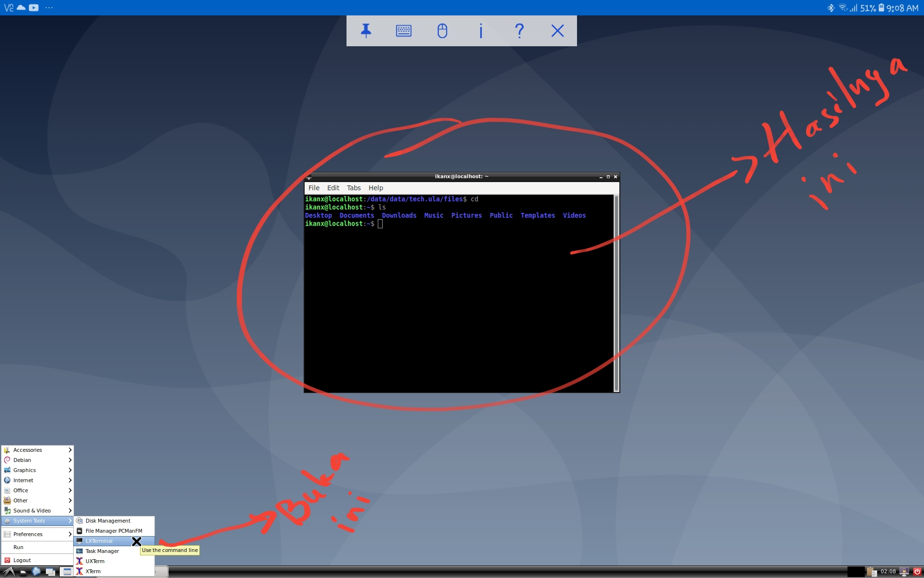Open the clipboard manager tray icon

[x=872, y=572]
